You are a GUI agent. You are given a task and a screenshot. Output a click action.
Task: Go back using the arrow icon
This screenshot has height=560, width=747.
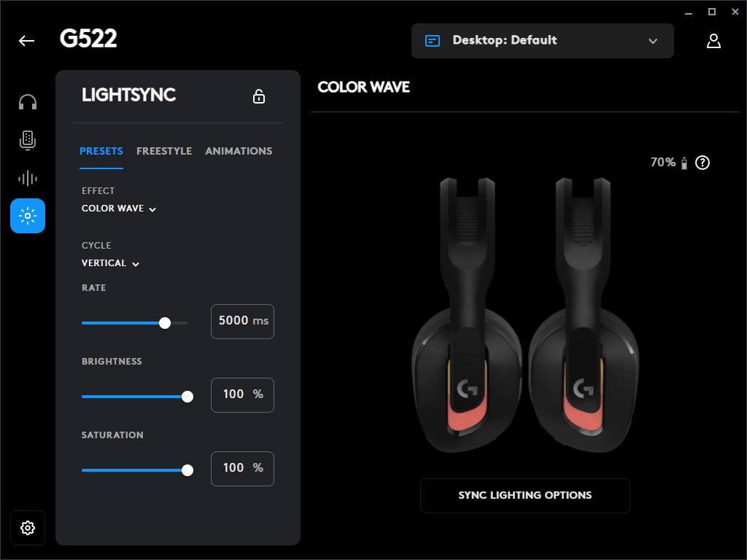[27, 41]
